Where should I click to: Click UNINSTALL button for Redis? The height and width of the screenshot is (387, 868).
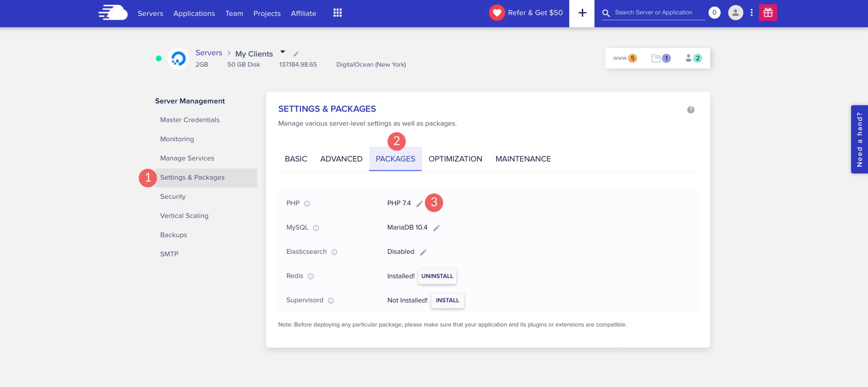(437, 276)
